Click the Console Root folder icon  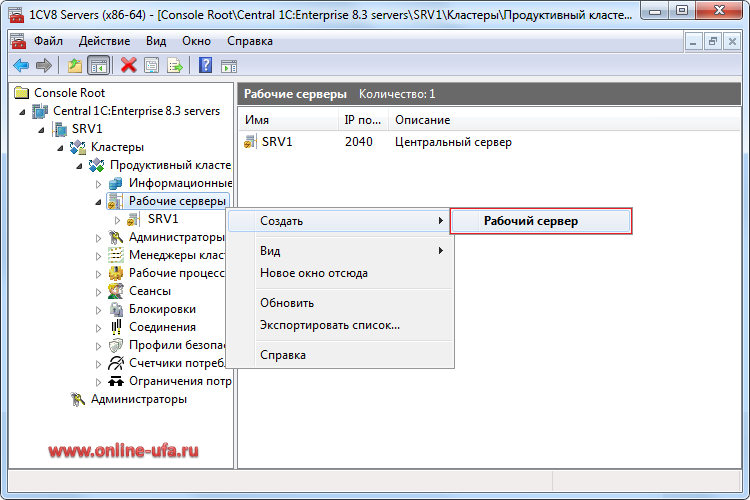pyautogui.click(x=22, y=92)
